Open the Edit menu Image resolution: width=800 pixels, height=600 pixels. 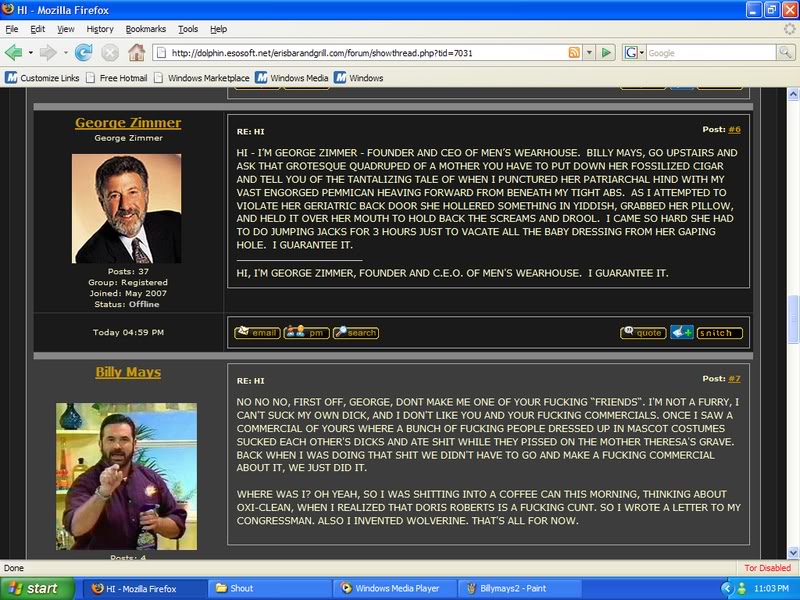point(38,29)
